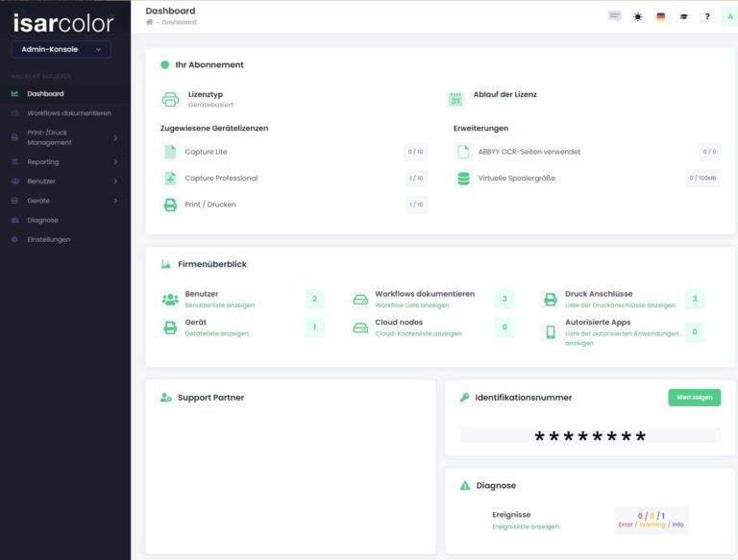Click the 'Wert zeigen' button
Image resolution: width=738 pixels, height=560 pixels.
pyautogui.click(x=694, y=397)
